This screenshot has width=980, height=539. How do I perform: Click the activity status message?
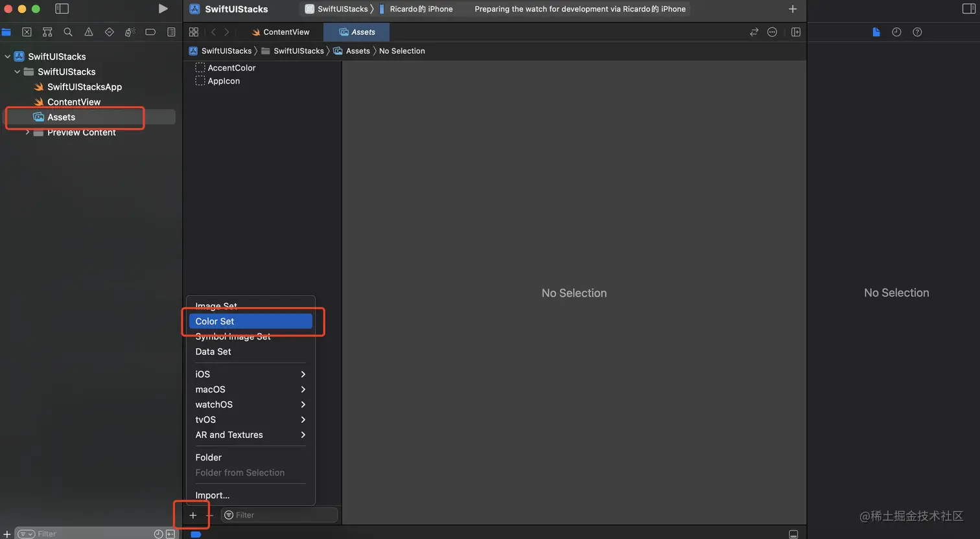pyautogui.click(x=580, y=9)
